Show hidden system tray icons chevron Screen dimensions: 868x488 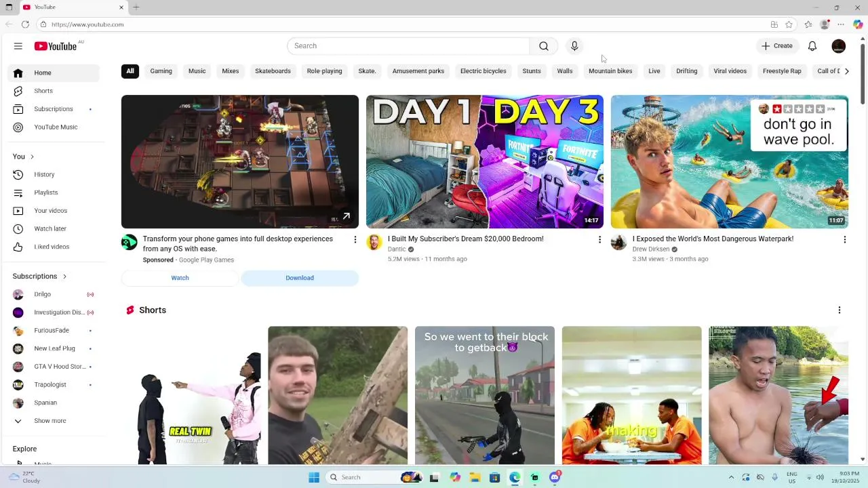[731, 477]
